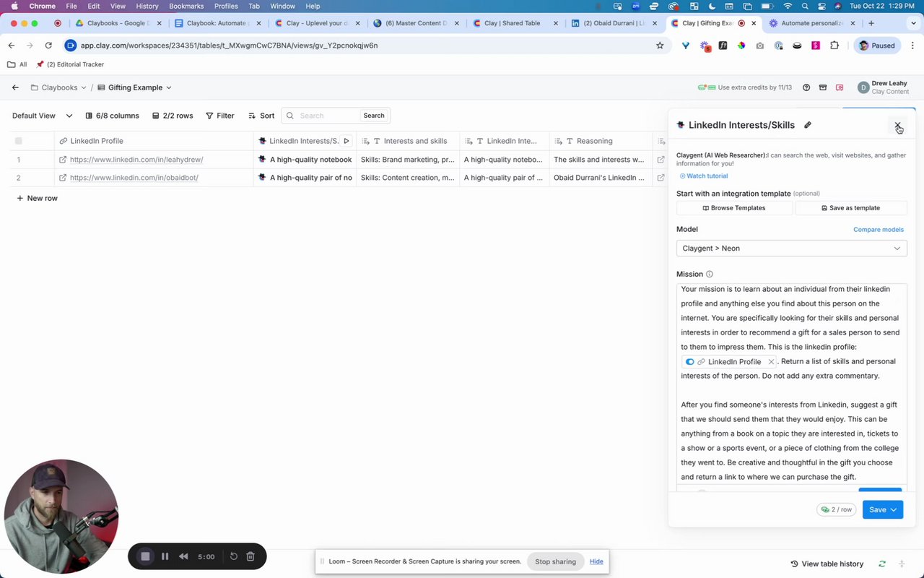Click the pink video icon in header
The height and width of the screenshot is (578, 924).
[x=840, y=87]
